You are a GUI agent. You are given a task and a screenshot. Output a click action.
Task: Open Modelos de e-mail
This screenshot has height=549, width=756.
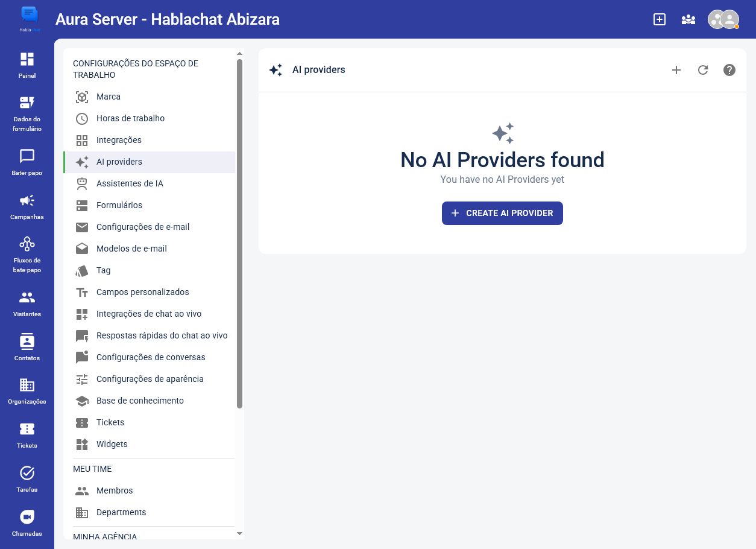(x=150, y=249)
